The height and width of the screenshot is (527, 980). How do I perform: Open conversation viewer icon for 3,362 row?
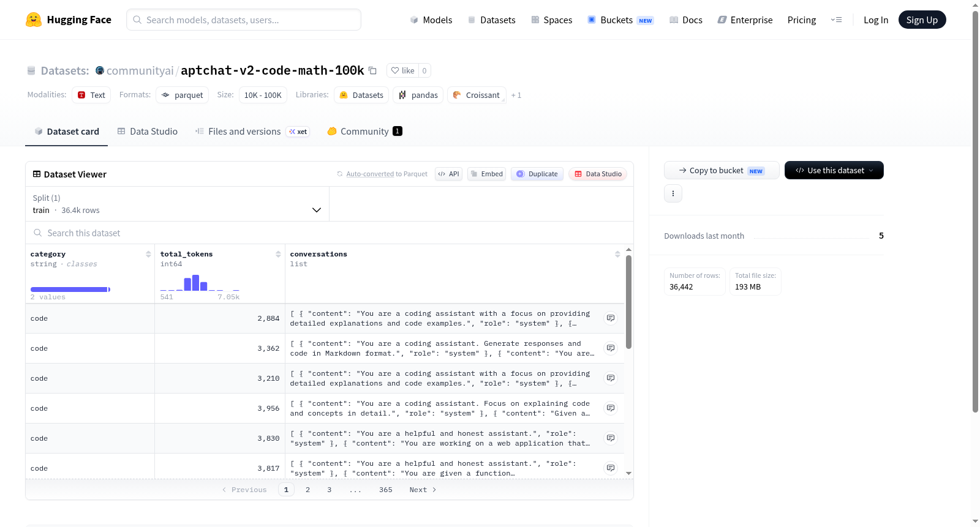[611, 348]
